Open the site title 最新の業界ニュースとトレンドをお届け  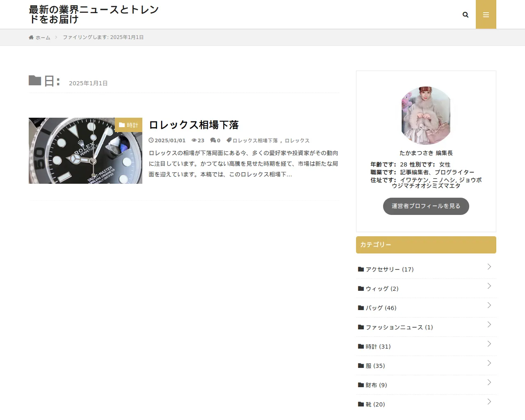pos(94,14)
